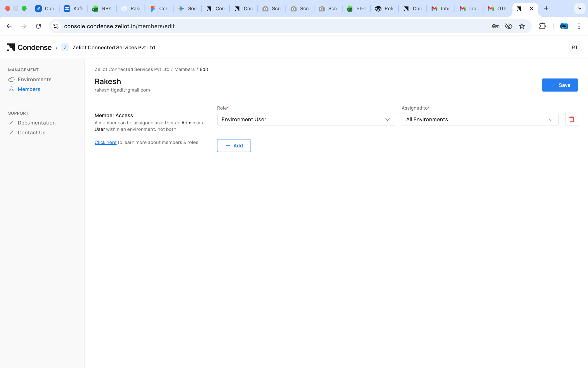
Task: Expand the Assigned to All Environments dropdown
Action: 480,119
